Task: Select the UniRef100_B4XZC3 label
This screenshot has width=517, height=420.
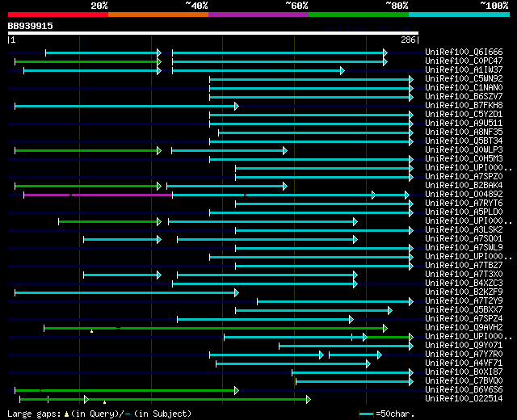Action: click(x=464, y=283)
